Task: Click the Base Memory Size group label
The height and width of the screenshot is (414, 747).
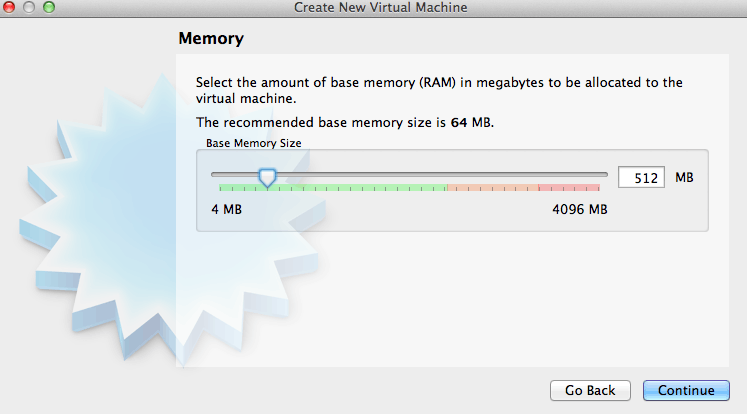Action: pos(253,143)
